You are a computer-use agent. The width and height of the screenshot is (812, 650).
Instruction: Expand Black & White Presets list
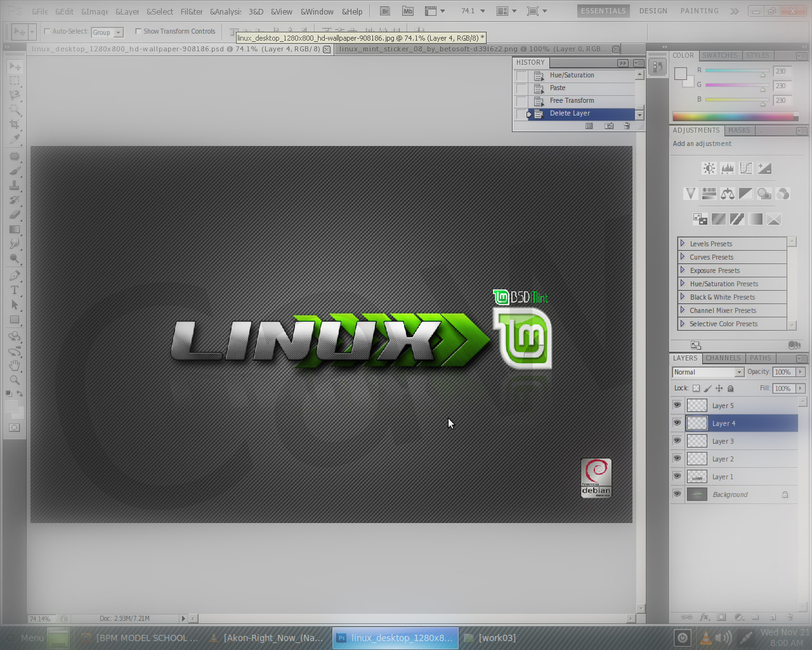(x=683, y=296)
